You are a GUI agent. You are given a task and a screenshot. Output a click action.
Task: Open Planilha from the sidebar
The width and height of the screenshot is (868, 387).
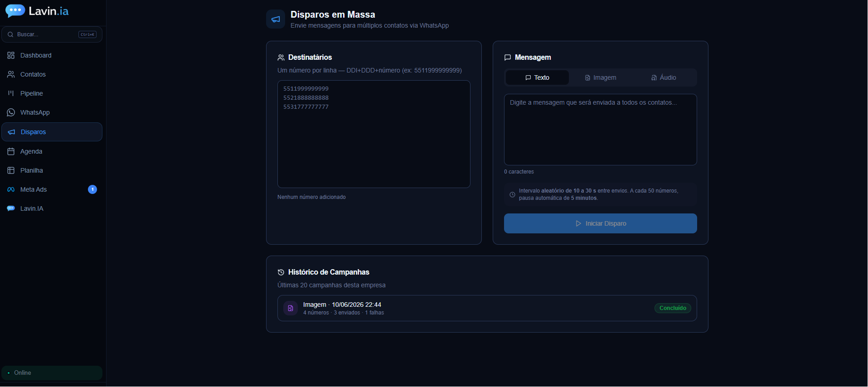52,170
